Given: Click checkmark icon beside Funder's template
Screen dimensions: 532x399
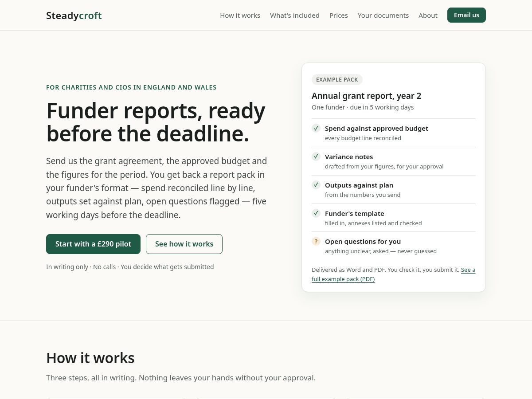Looking at the screenshot, I should 316,213.
